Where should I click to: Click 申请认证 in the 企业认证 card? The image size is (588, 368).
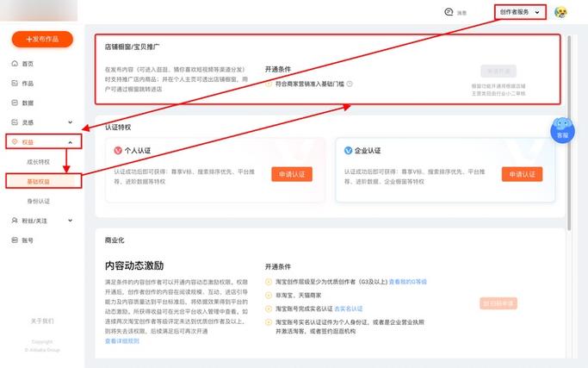(522, 174)
